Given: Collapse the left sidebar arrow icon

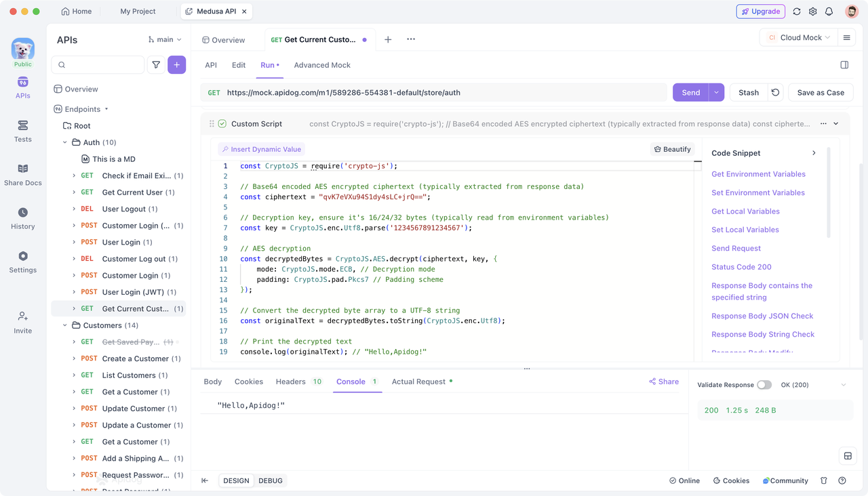Looking at the screenshot, I should click(205, 480).
